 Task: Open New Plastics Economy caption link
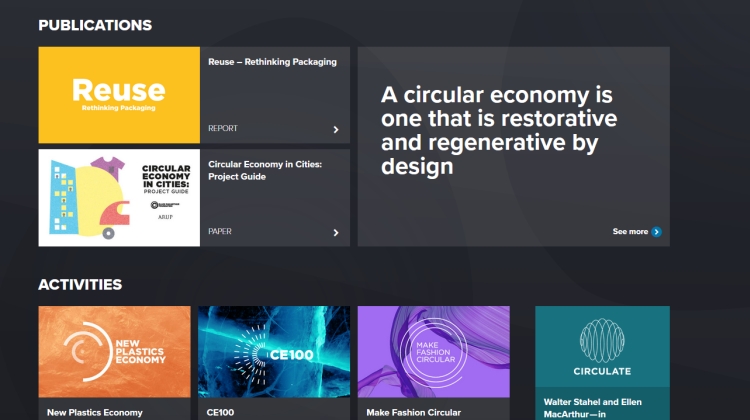point(95,412)
